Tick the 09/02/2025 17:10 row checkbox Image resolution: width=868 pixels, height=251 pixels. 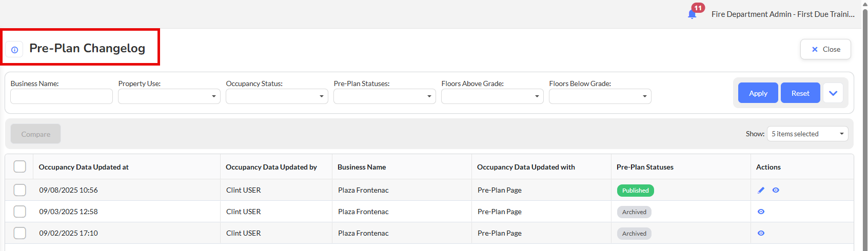click(x=20, y=233)
